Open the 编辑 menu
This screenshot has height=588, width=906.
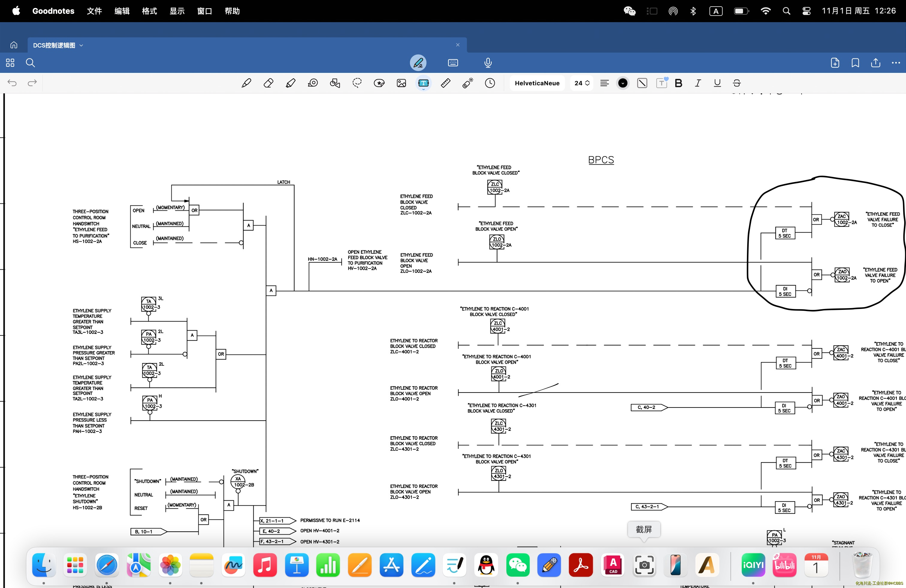(x=122, y=11)
